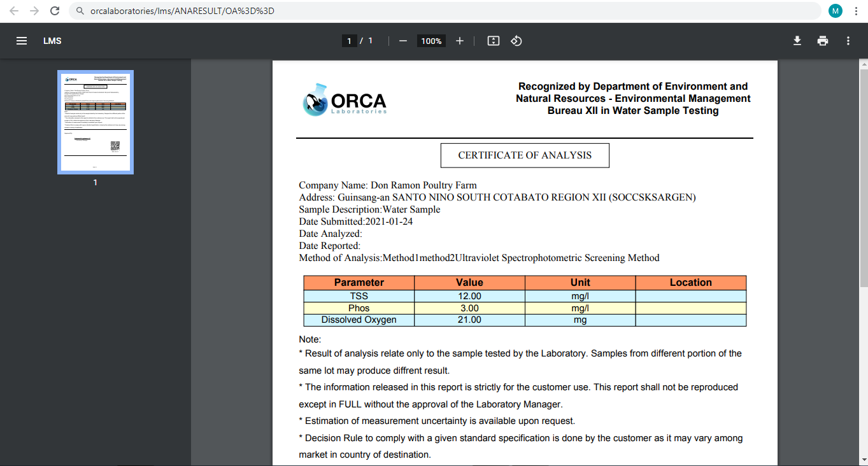868x466 pixels.
Task: Download the PDF file
Action: pyautogui.click(x=797, y=41)
